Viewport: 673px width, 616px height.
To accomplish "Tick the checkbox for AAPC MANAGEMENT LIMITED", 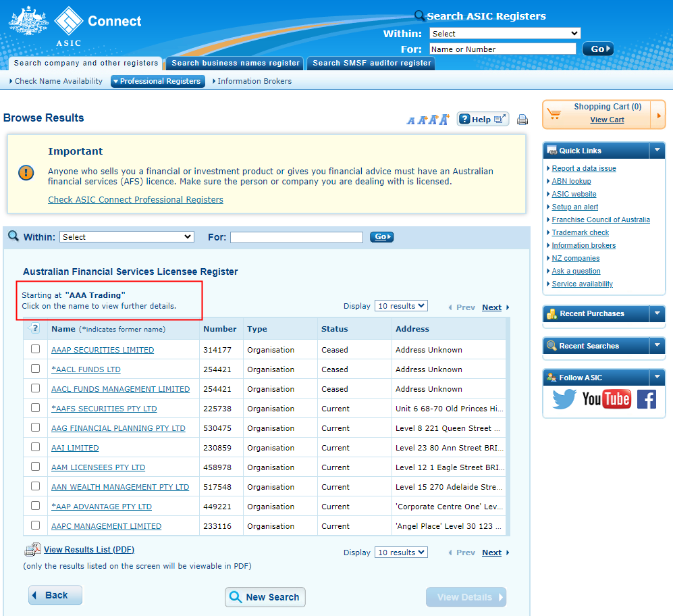I will pyautogui.click(x=35, y=525).
